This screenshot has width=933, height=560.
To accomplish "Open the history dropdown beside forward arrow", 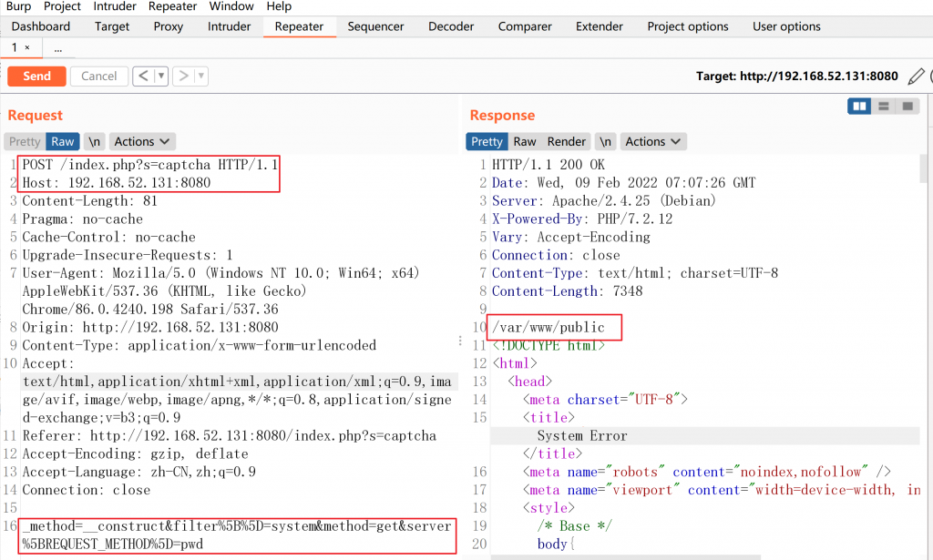I will (x=201, y=76).
